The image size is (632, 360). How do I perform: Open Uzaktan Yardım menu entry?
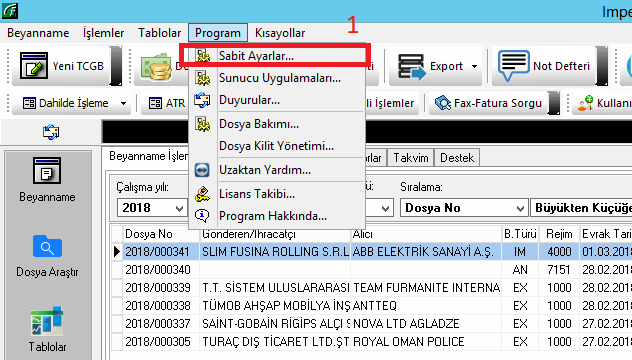[277, 170]
